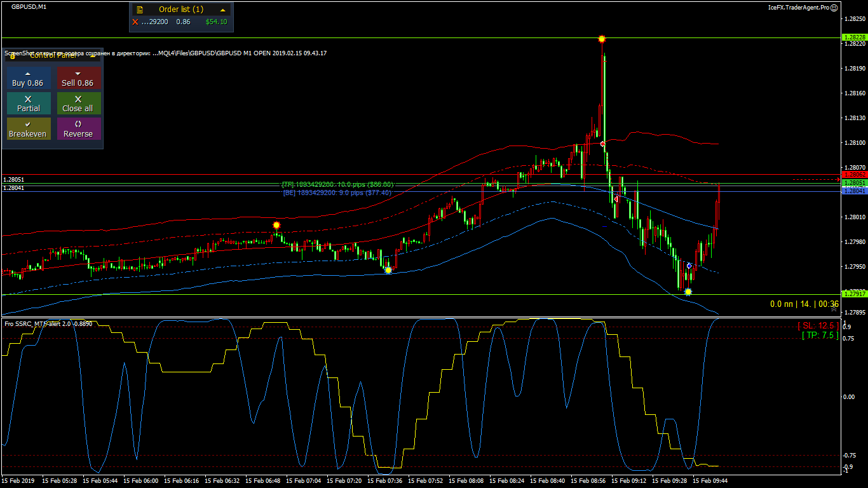Click the blue BE 1893429200 9.0 pips label

point(337,192)
